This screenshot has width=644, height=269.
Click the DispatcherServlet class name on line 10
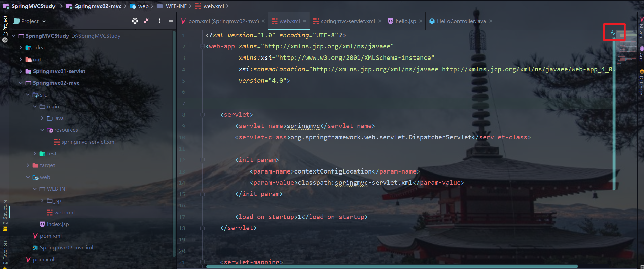point(440,137)
